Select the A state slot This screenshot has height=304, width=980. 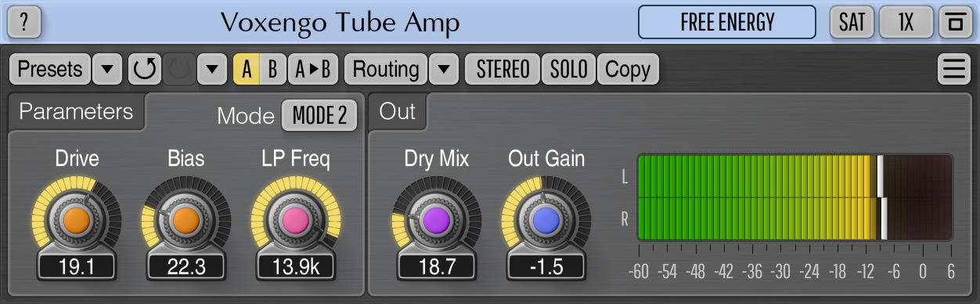pyautogui.click(x=247, y=69)
